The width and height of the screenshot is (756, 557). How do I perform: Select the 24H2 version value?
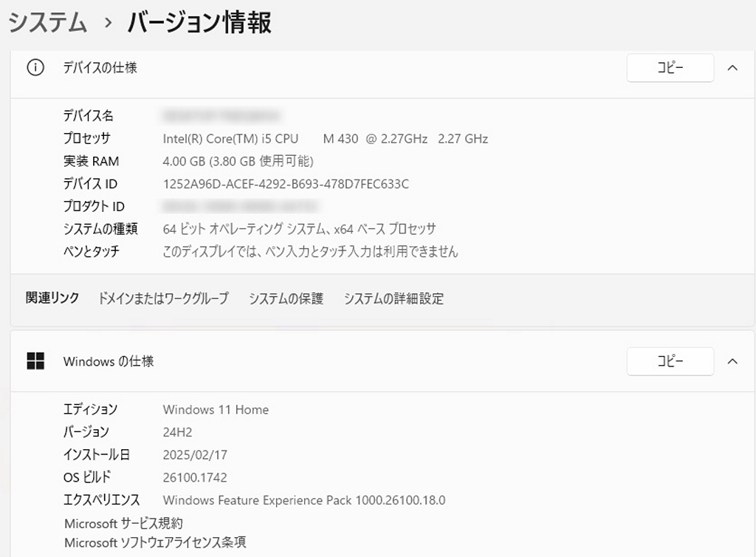(x=177, y=432)
